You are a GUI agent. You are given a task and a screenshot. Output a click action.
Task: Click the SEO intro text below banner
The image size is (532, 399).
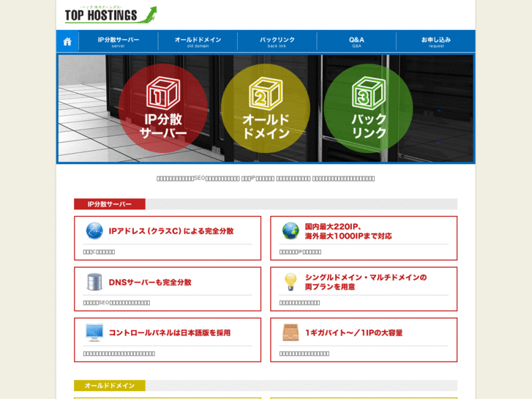(266, 179)
